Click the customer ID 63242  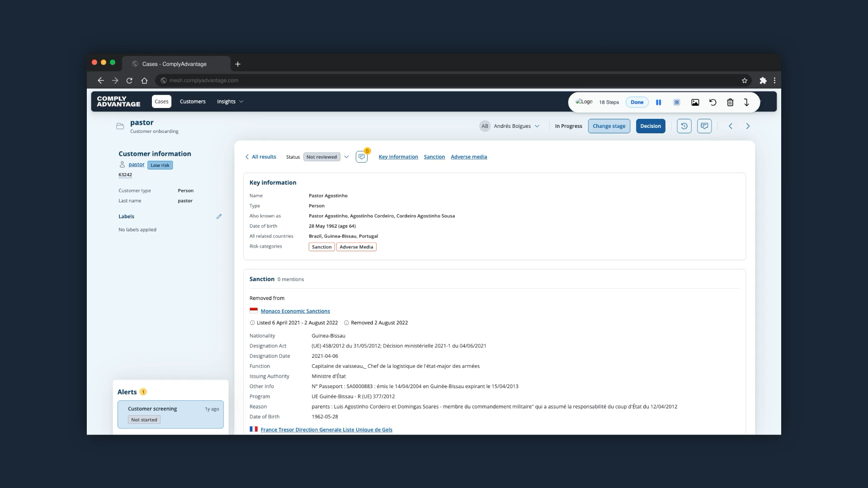click(125, 175)
